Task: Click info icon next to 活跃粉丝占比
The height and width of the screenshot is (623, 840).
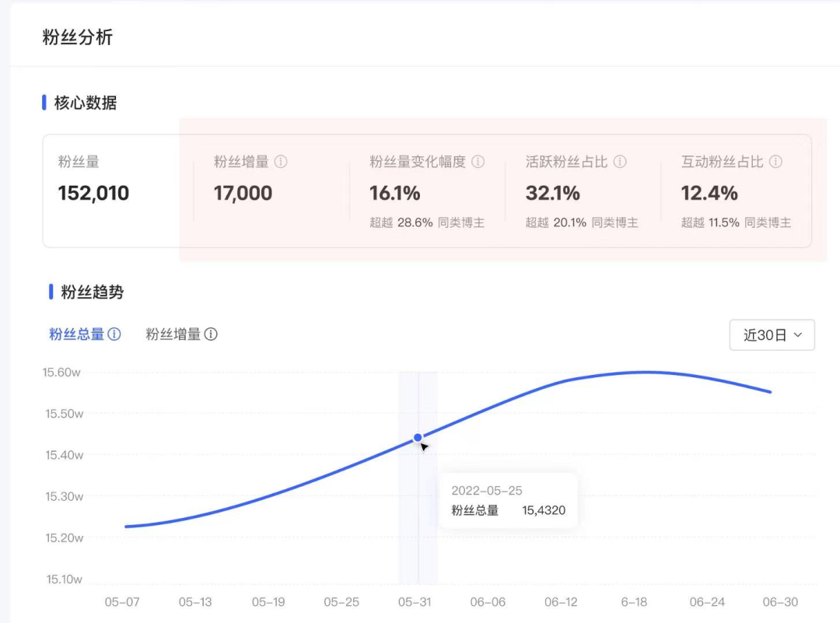Action: point(620,163)
